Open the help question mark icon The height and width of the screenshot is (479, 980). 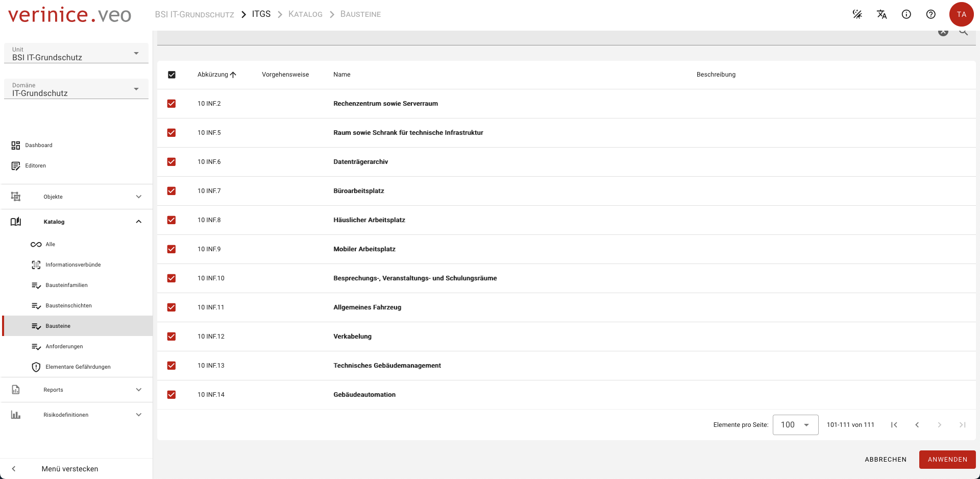(930, 14)
